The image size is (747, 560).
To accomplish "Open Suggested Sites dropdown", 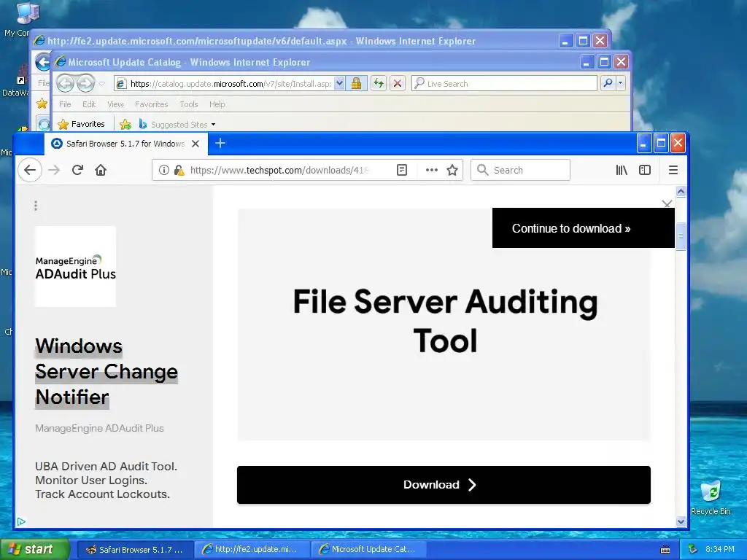I will click(177, 124).
